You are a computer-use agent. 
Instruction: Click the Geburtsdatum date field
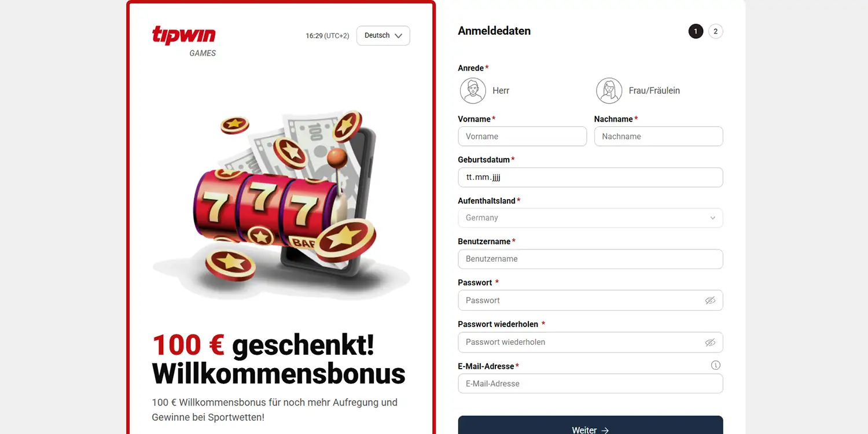(590, 177)
